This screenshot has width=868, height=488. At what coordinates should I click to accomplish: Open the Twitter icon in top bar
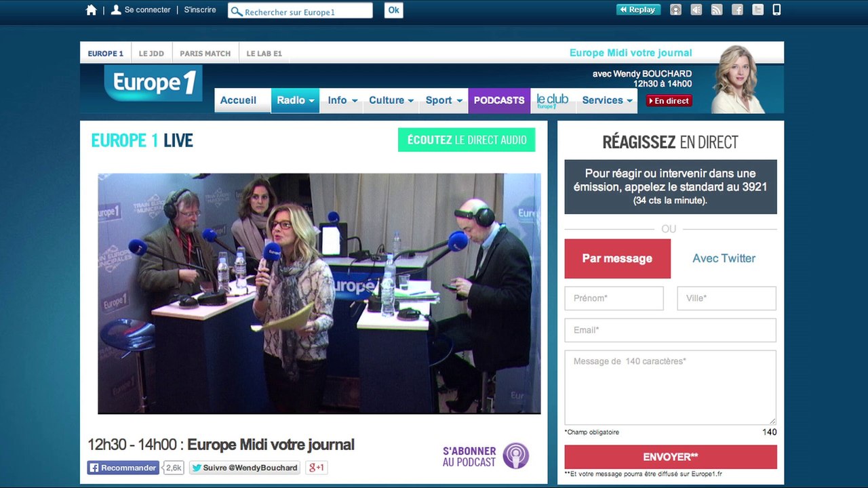(757, 9)
